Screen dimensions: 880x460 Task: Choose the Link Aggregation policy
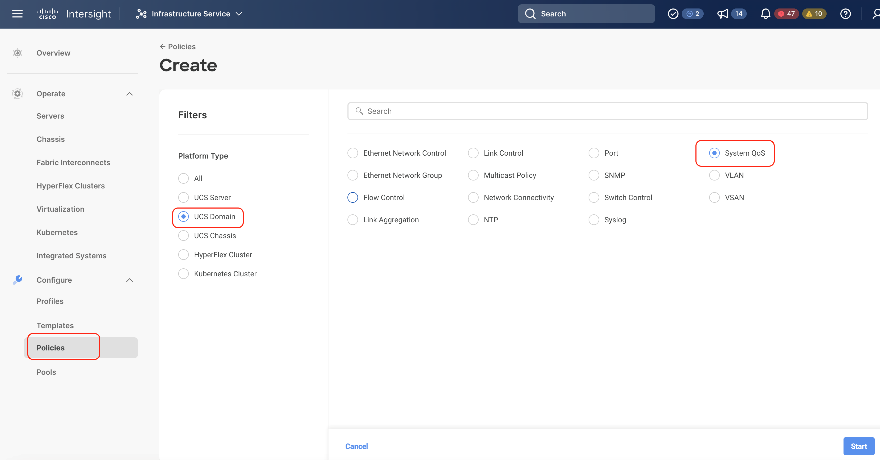coord(352,220)
